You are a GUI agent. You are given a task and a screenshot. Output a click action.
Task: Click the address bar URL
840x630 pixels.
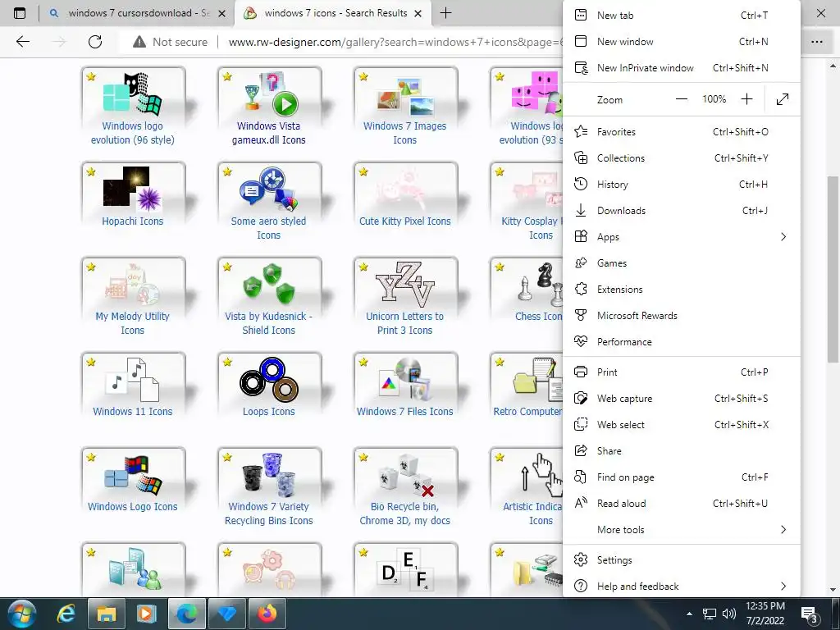(395, 42)
